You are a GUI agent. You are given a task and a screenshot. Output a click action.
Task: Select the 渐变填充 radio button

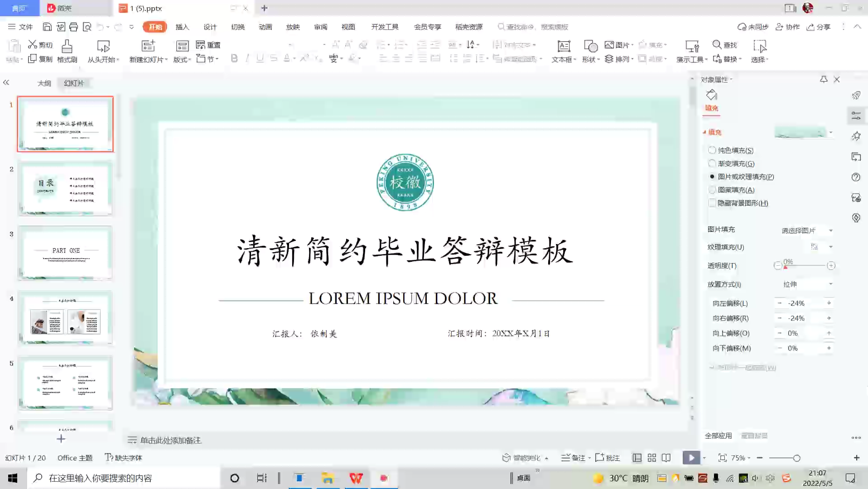point(712,163)
